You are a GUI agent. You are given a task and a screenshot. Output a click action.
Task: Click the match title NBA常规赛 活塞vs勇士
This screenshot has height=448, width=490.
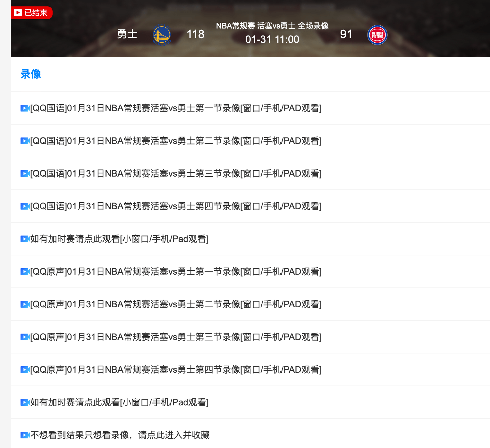point(273,26)
